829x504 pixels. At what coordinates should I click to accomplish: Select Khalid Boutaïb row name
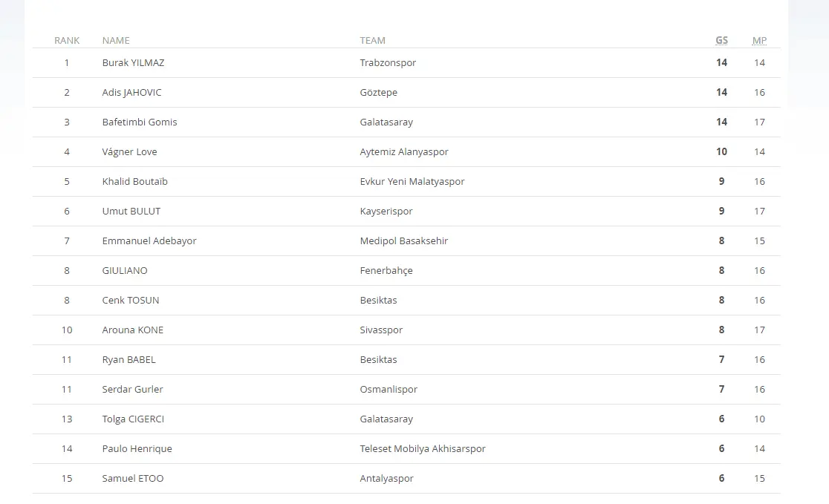point(135,181)
